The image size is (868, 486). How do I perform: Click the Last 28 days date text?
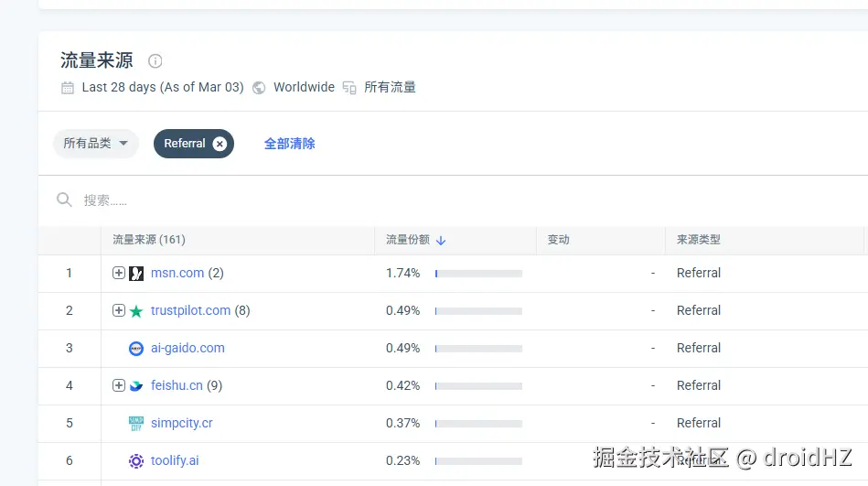(163, 87)
